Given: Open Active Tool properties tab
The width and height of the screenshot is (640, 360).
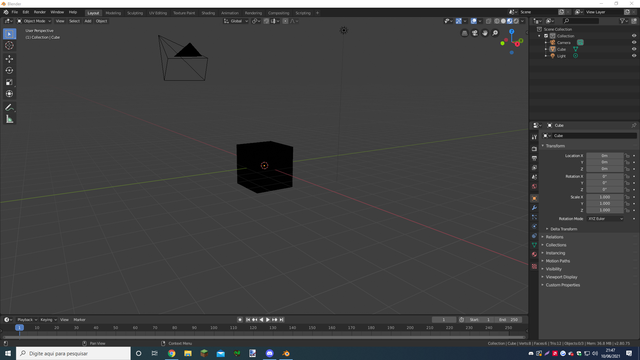Looking at the screenshot, I should (x=534, y=137).
